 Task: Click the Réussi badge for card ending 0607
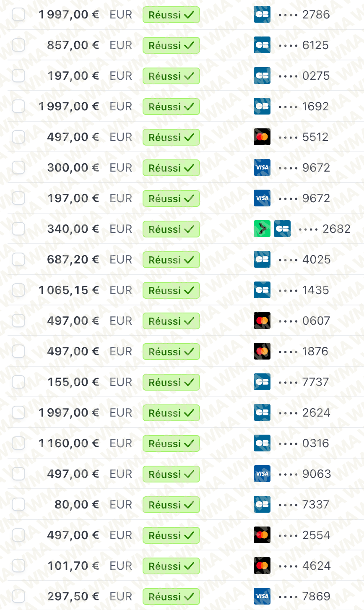pos(171,321)
